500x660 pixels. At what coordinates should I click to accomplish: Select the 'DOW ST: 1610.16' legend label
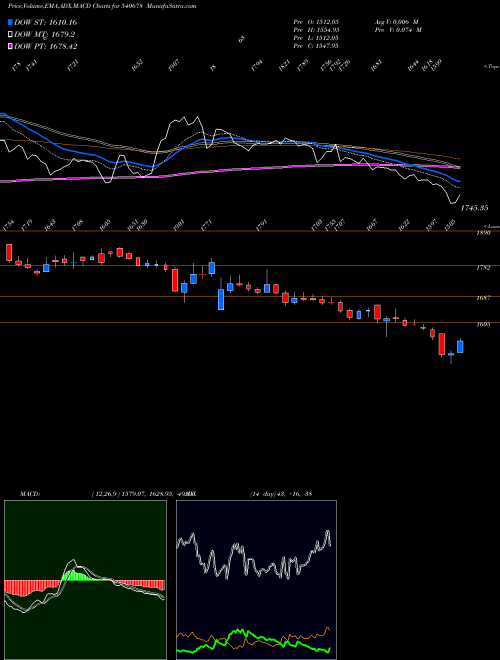[x=45, y=22]
